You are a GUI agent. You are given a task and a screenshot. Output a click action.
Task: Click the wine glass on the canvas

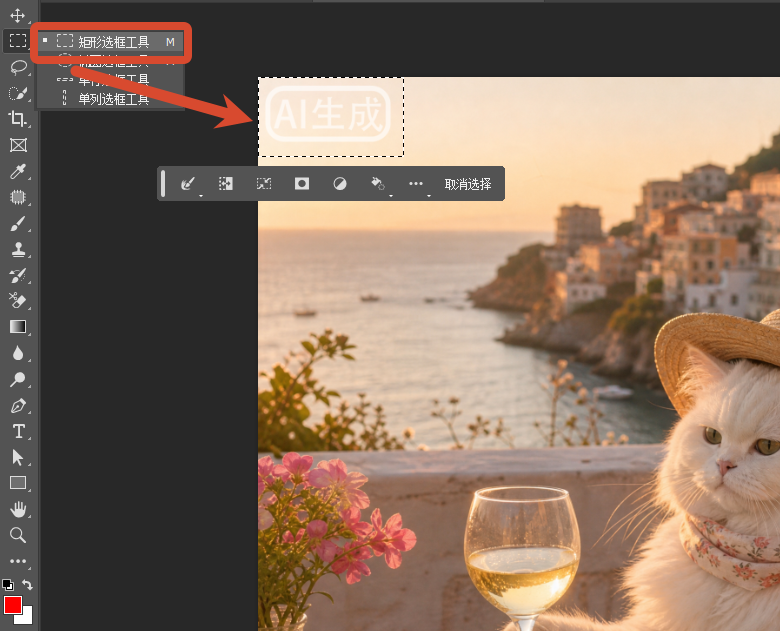coord(522,557)
